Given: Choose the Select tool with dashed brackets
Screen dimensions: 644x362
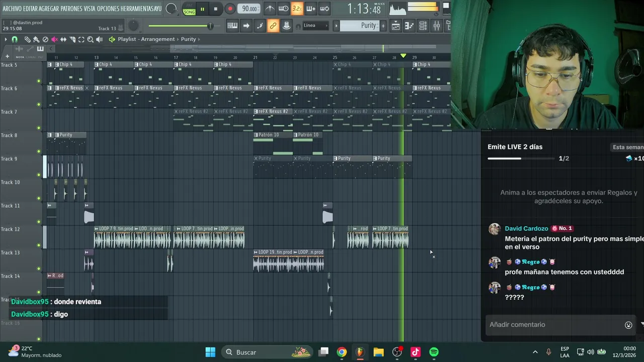Looking at the screenshot, I should tap(81, 39).
